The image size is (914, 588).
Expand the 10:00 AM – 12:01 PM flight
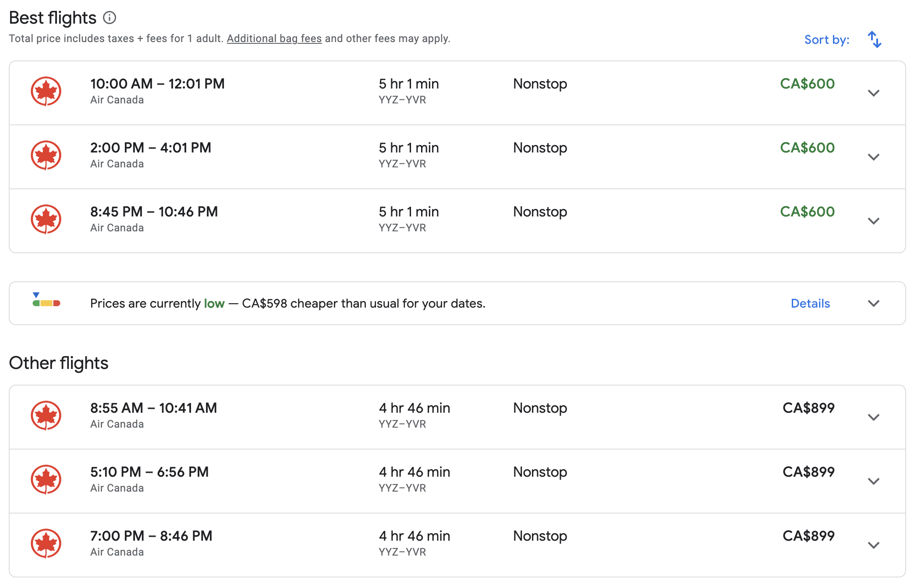pos(873,93)
